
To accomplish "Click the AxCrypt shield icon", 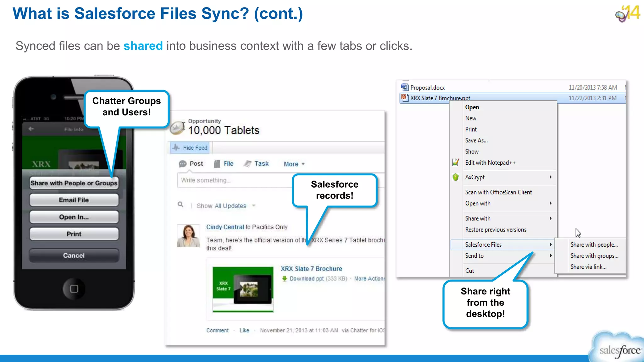I will coord(456,177).
